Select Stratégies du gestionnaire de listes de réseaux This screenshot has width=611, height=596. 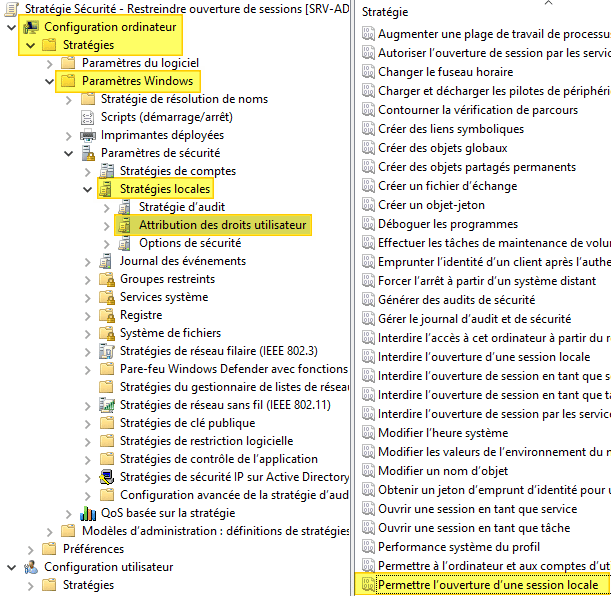[x=234, y=387]
